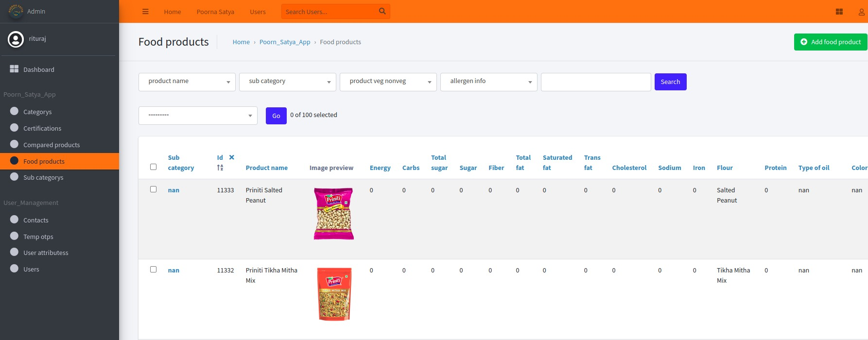The height and width of the screenshot is (340, 868).
Task: Click the search text field beside Search button
Action: (x=595, y=82)
